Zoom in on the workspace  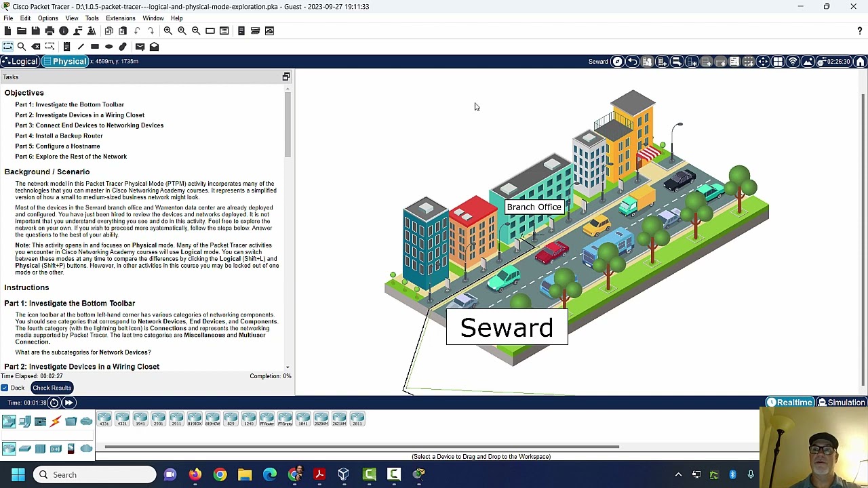[167, 31]
